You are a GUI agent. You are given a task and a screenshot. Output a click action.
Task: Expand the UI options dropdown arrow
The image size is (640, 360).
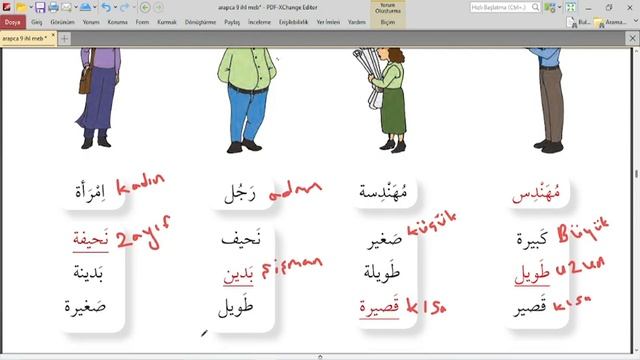tap(559, 7)
